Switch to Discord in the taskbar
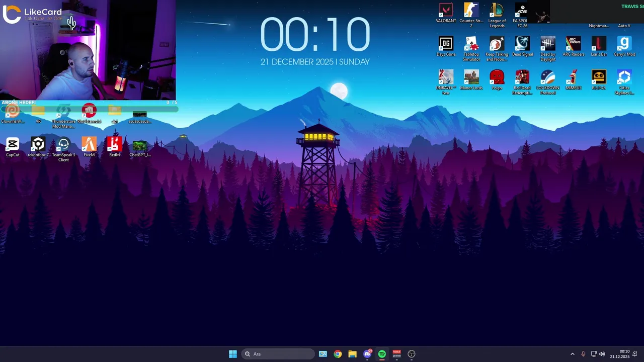 [367, 354]
